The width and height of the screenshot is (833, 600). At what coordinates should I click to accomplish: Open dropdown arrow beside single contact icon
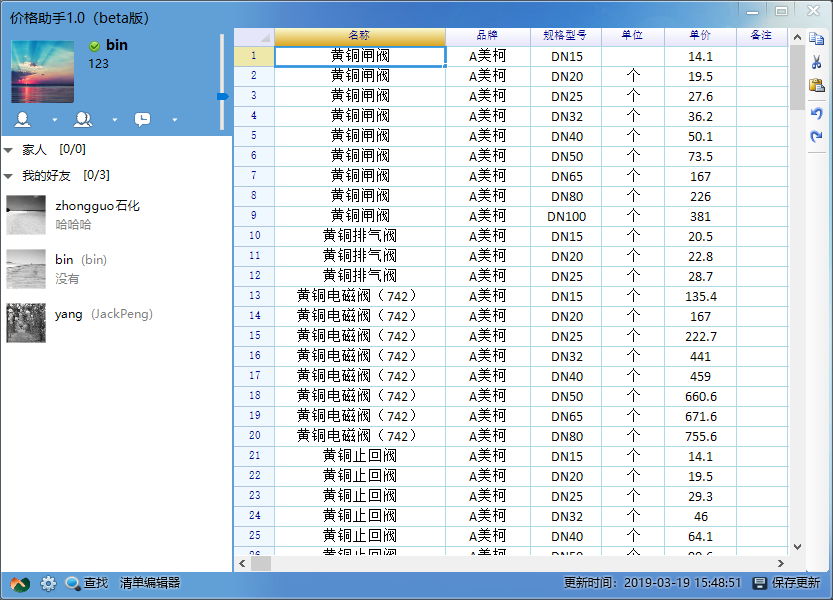click(54, 121)
